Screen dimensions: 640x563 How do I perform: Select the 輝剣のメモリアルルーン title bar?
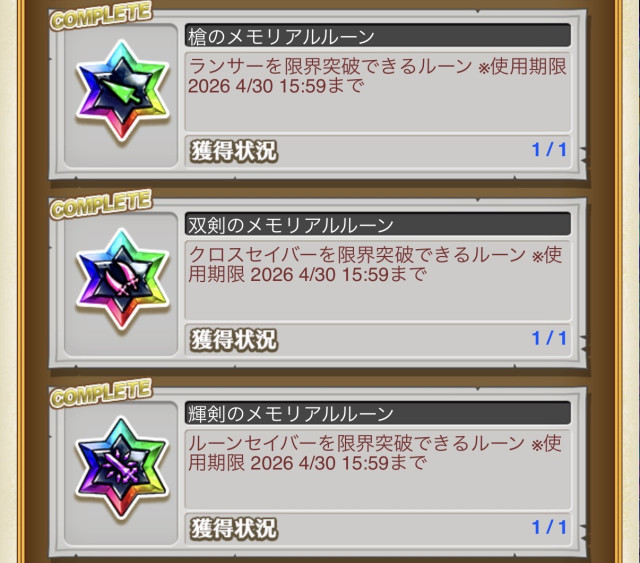coord(378,413)
